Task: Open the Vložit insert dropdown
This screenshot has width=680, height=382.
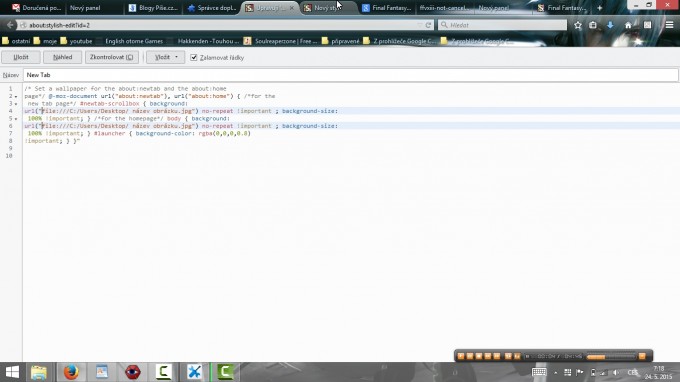Action: click(166, 57)
